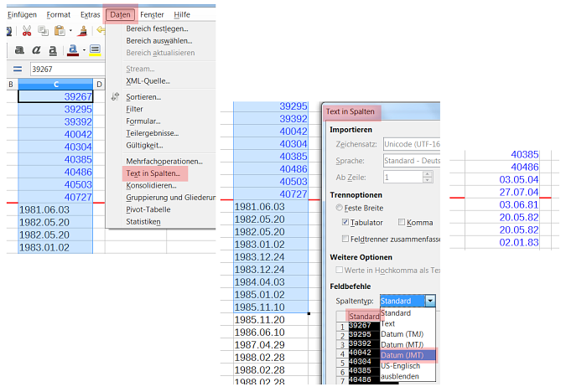Image resolution: width=566 pixels, height=392 pixels.
Task: Open the Paste options dropdown arrow
Action: click(x=70, y=31)
